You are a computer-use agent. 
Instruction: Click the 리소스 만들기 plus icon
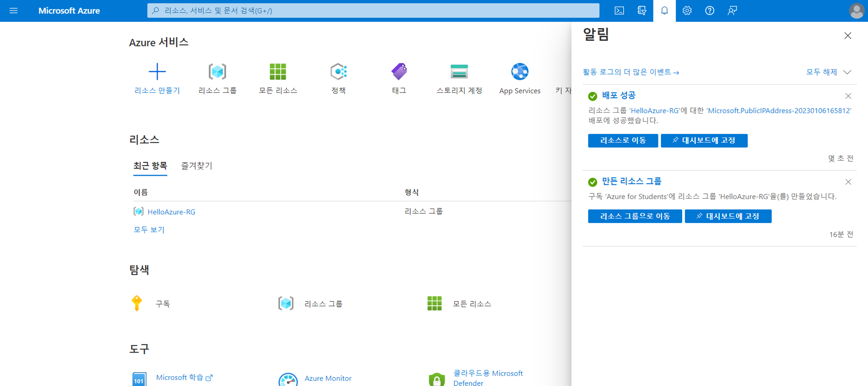tap(157, 72)
